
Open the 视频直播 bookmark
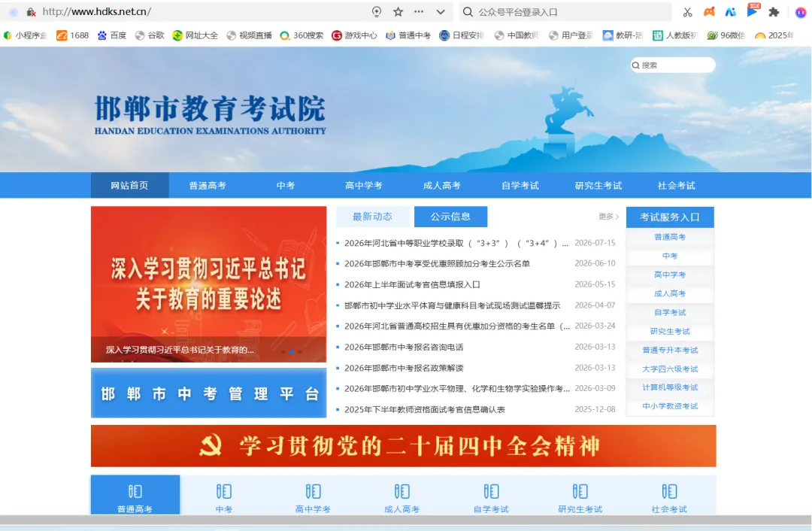(x=249, y=35)
